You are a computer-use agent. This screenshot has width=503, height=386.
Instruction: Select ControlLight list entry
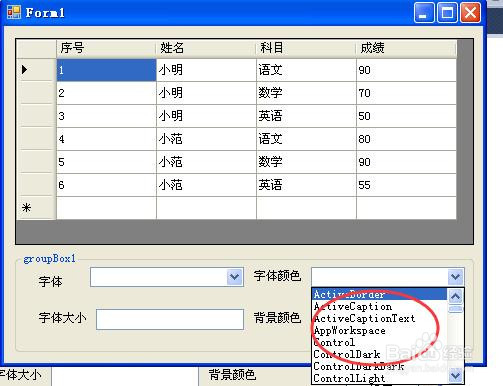[380, 378]
